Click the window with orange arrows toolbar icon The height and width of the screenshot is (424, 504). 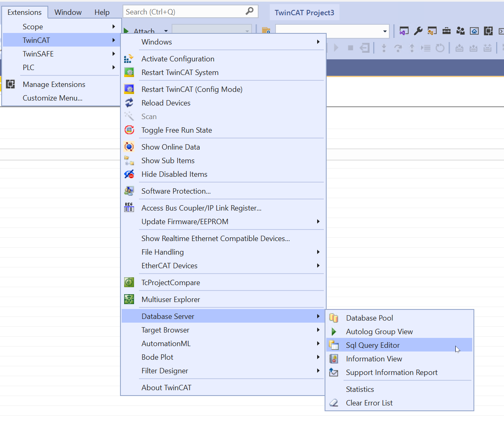432,31
